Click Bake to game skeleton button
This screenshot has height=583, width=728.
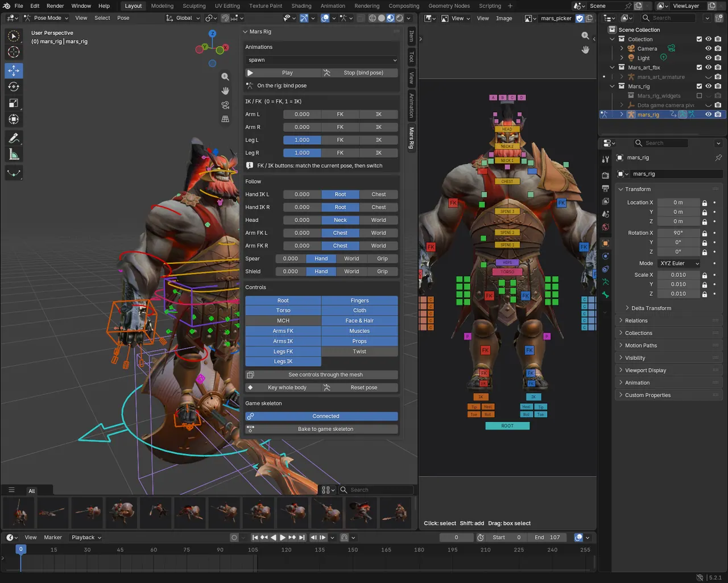pyautogui.click(x=321, y=429)
